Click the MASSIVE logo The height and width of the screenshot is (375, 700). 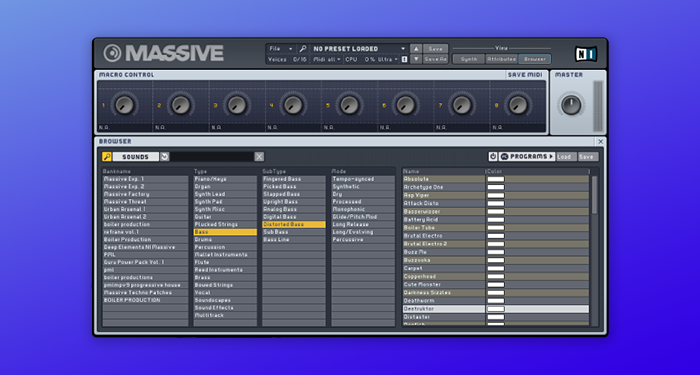164,53
